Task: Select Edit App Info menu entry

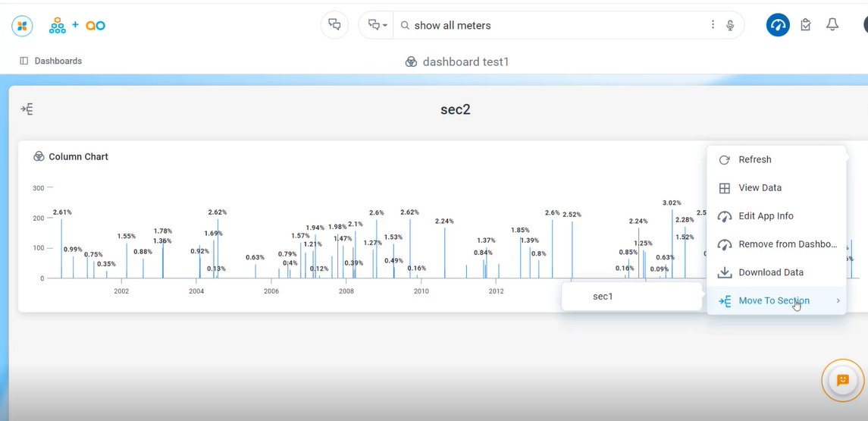Action: click(766, 216)
